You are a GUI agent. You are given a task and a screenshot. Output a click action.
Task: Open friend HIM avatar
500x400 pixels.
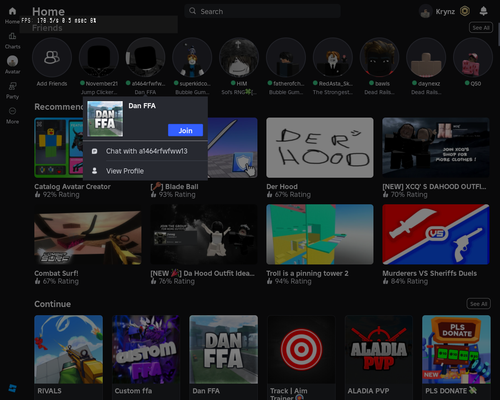[239, 57]
